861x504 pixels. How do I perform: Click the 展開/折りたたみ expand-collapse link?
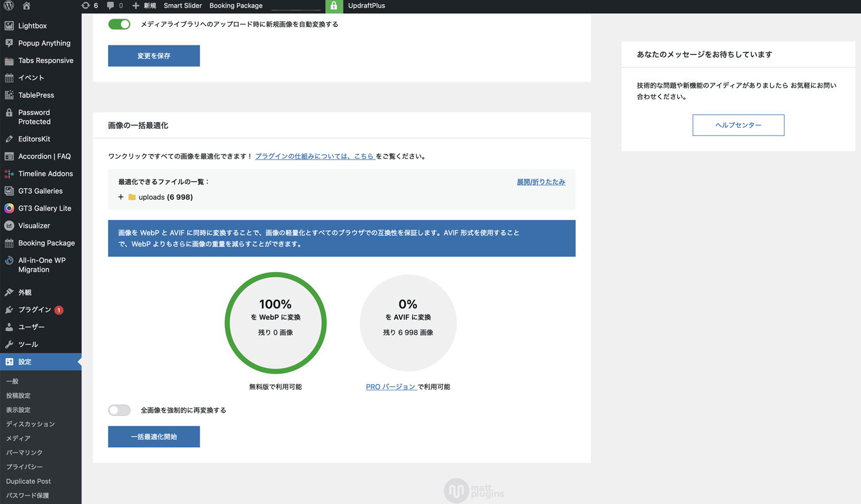point(541,182)
